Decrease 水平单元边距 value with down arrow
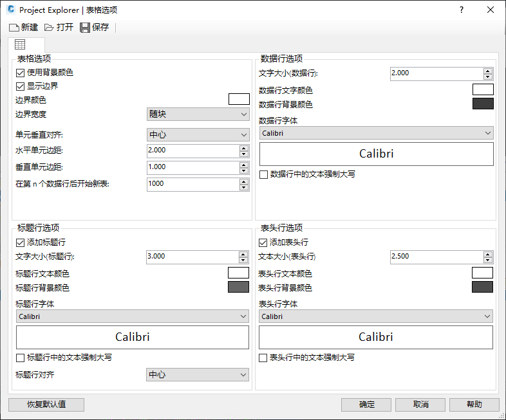Image resolution: width=506 pixels, height=420 pixels. click(244, 154)
